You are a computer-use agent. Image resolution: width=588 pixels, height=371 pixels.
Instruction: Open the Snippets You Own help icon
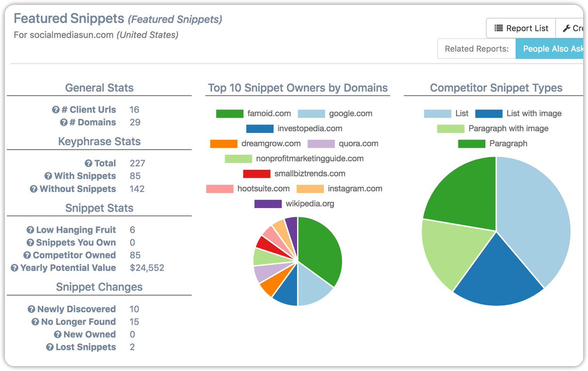(x=30, y=243)
